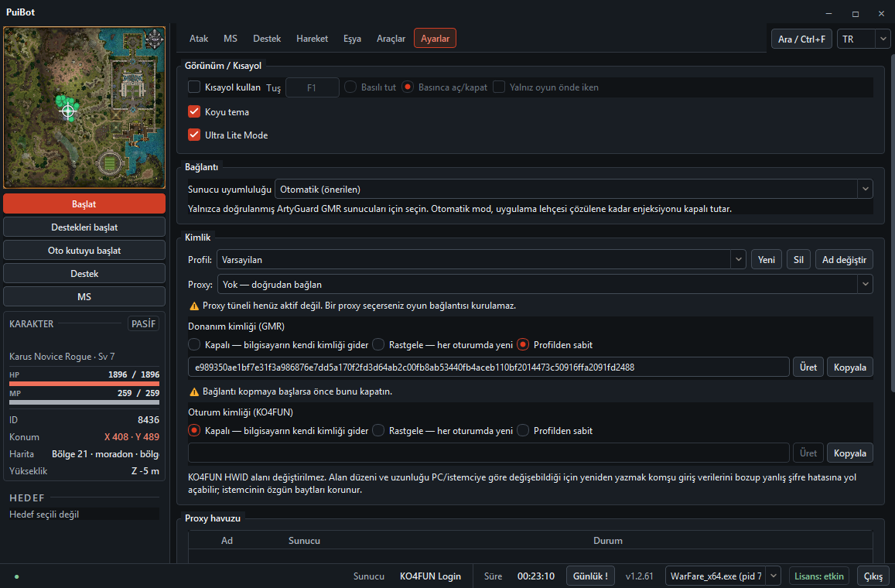This screenshot has height=588, width=895.
Task: Open the Günlük ! log button
Action: point(590,576)
